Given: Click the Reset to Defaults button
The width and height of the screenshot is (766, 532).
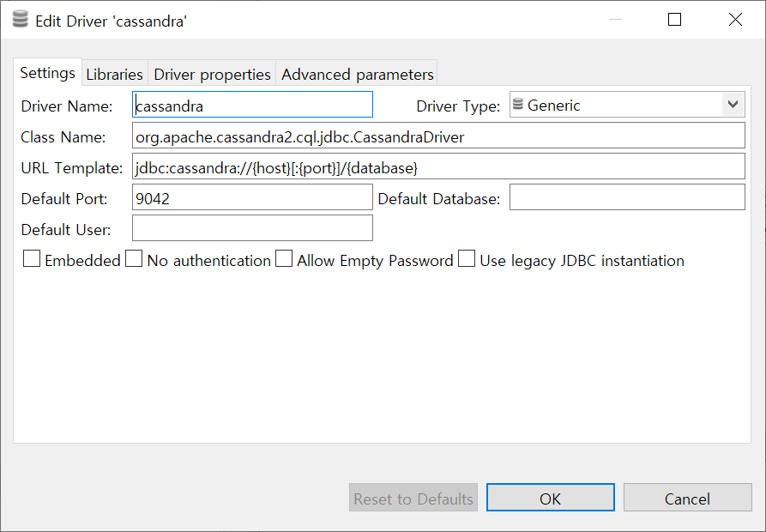Looking at the screenshot, I should [x=413, y=498].
